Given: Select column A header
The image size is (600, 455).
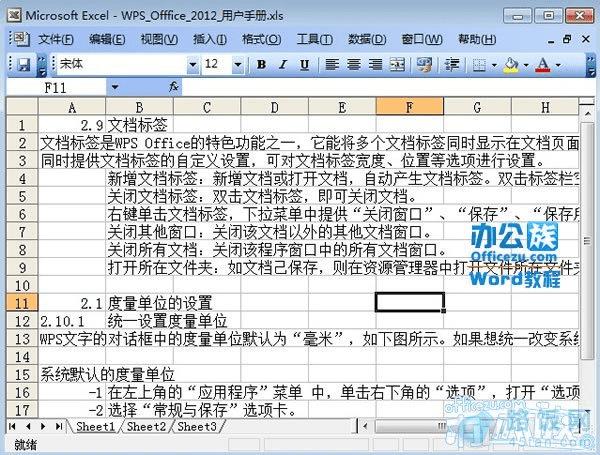Looking at the screenshot, I should coord(72,107).
